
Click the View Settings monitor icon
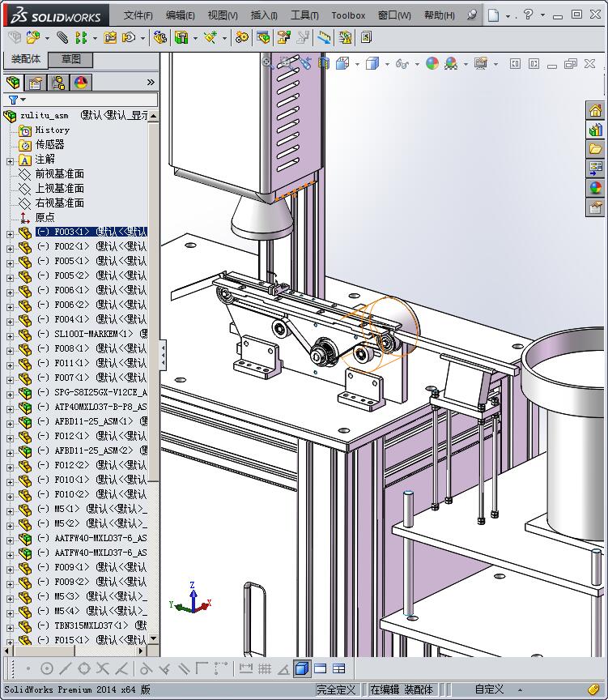click(x=480, y=64)
